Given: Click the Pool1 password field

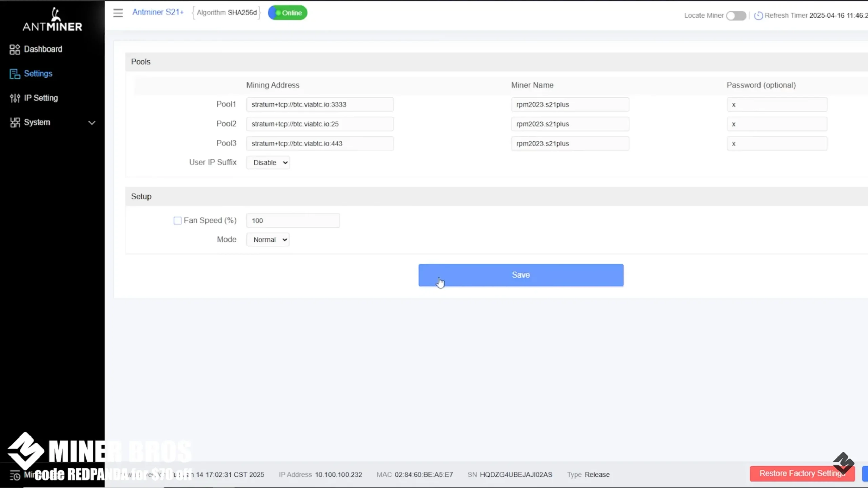Looking at the screenshot, I should [x=777, y=104].
